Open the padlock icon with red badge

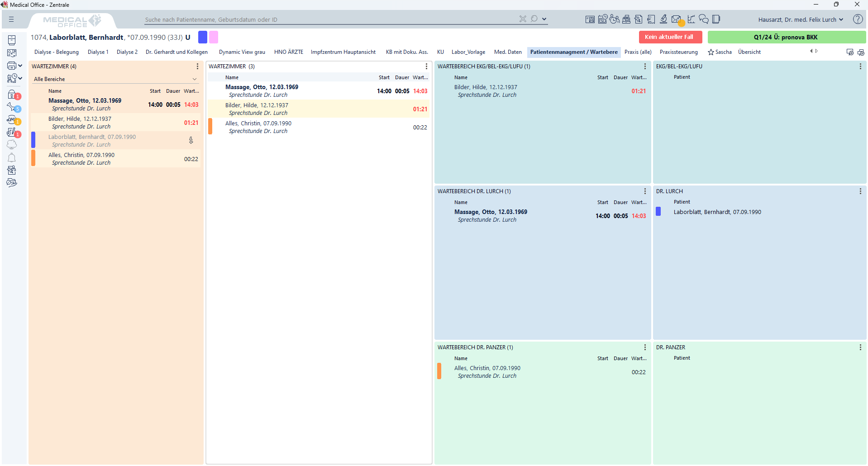(x=12, y=95)
